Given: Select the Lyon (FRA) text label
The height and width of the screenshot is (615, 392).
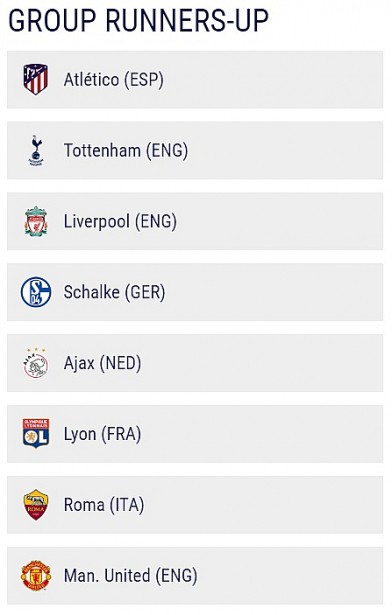Looking at the screenshot, I should 102,435.
